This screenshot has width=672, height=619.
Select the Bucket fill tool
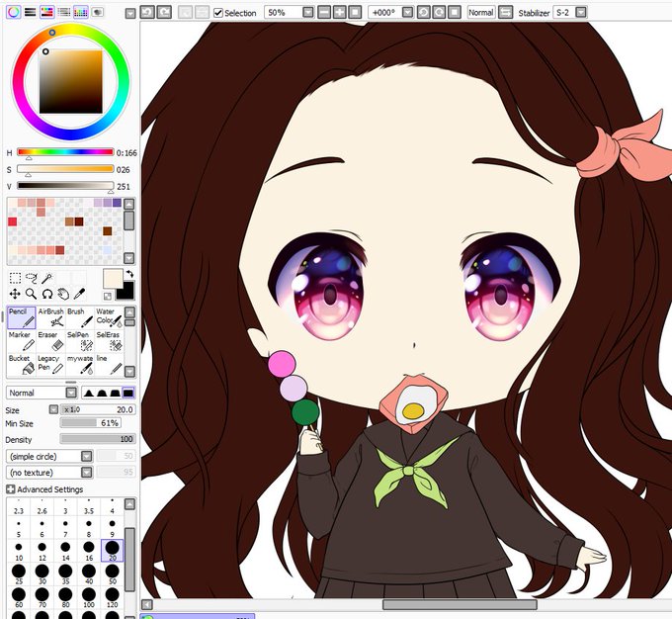pyautogui.click(x=22, y=364)
